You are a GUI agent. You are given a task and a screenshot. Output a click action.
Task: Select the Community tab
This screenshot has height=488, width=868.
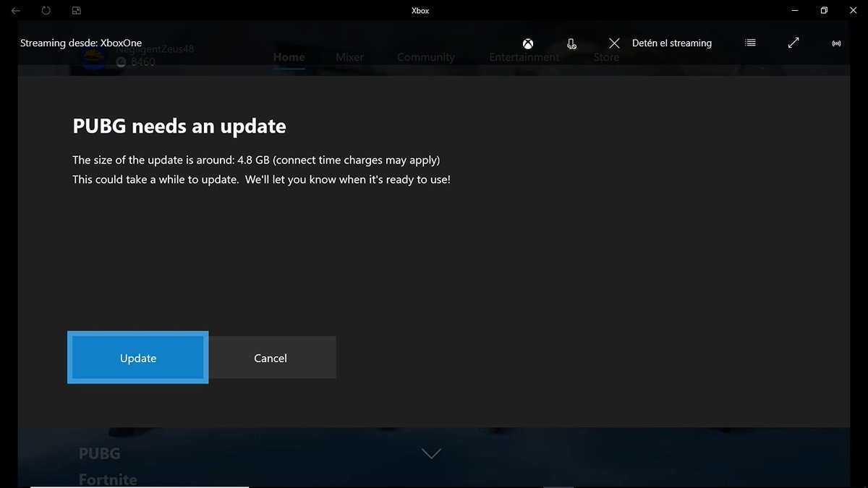click(x=426, y=57)
